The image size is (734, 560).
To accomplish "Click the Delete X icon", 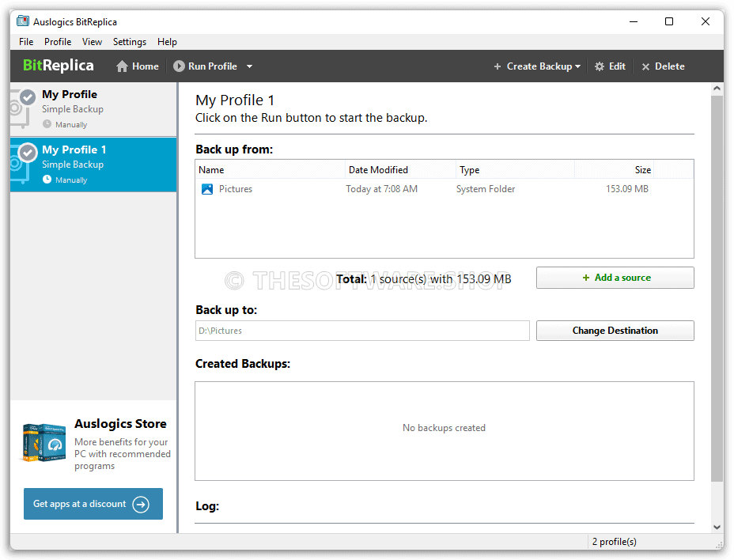I will pos(645,67).
